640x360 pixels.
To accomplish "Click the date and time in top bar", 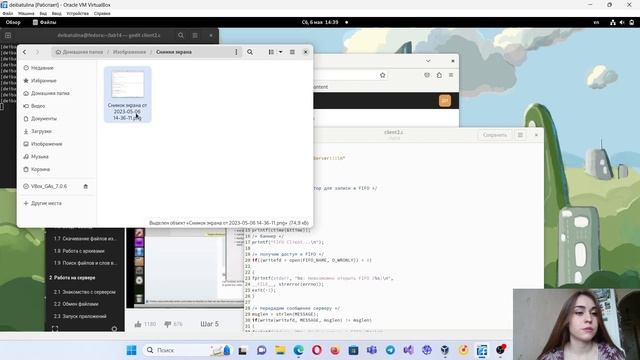I will (x=320, y=22).
